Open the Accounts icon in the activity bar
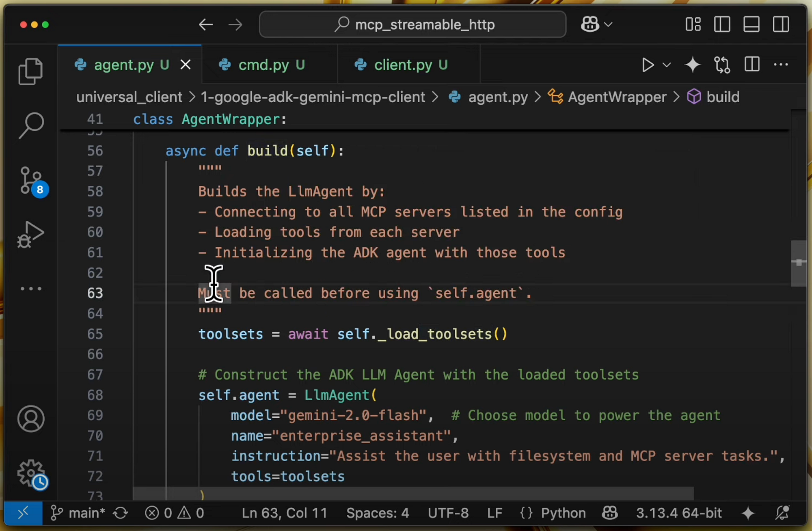812x531 pixels. (30, 419)
